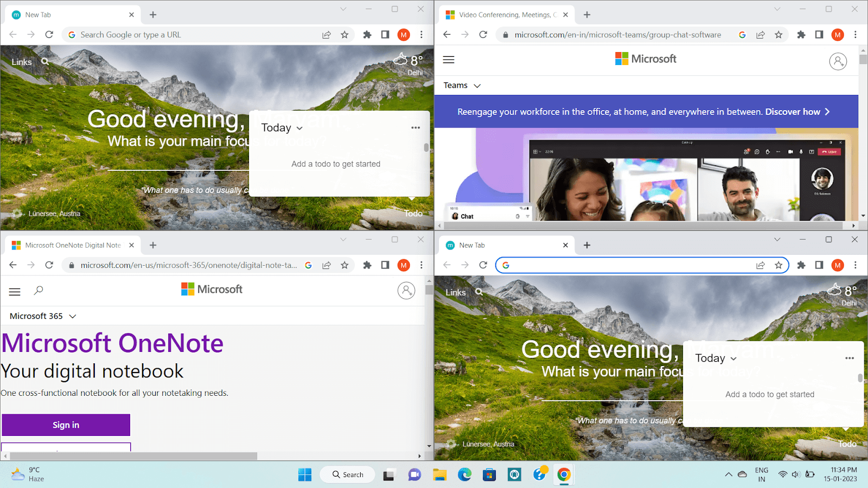The width and height of the screenshot is (868, 488).
Task: Open the search icon on the OneNote page
Action: click(x=38, y=291)
